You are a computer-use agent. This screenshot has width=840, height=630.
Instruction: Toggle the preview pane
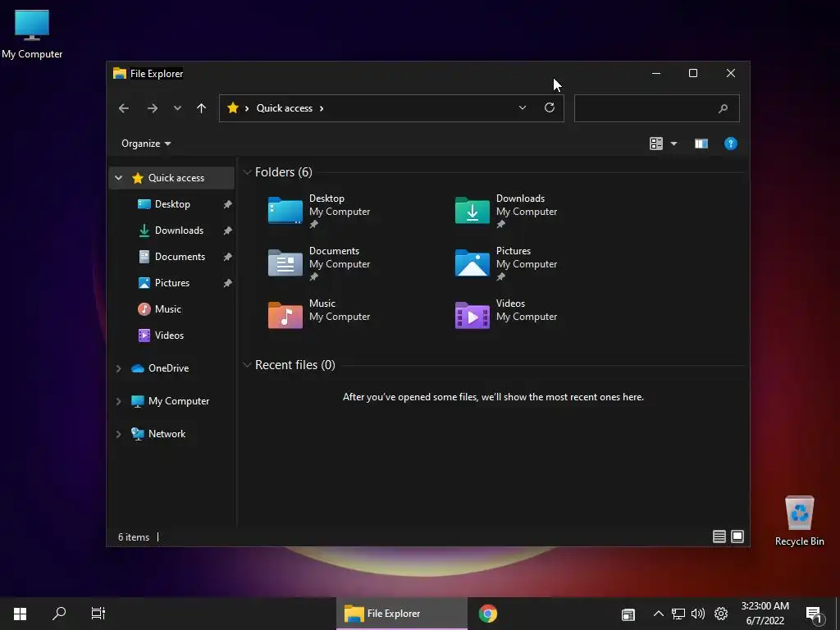pyautogui.click(x=701, y=144)
